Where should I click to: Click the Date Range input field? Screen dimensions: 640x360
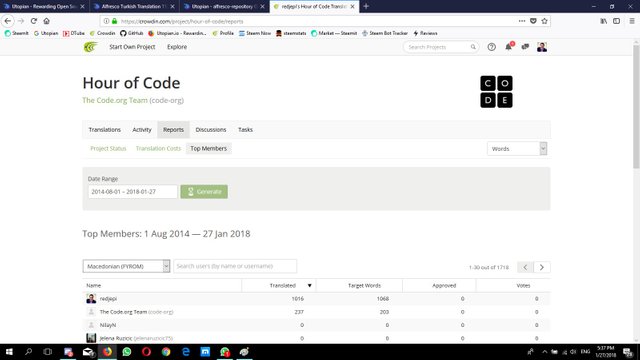(133, 191)
